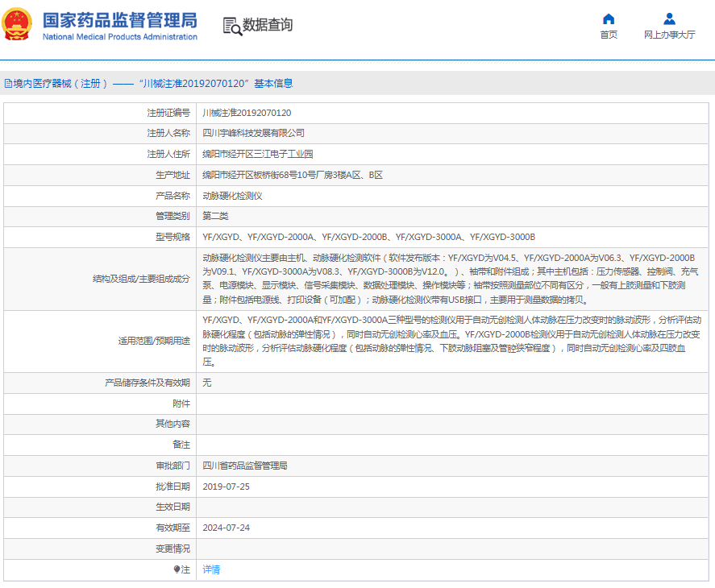Select product name 动脉硬化检测仪
This screenshot has height=588, width=715.
coord(232,196)
